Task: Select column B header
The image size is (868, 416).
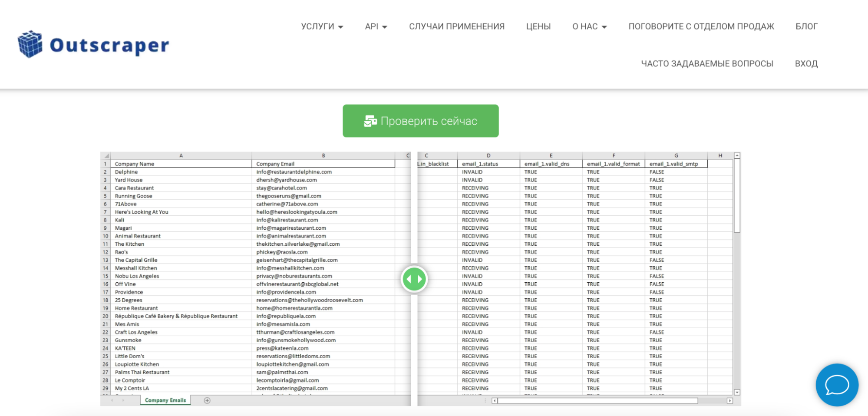Action: (x=323, y=155)
